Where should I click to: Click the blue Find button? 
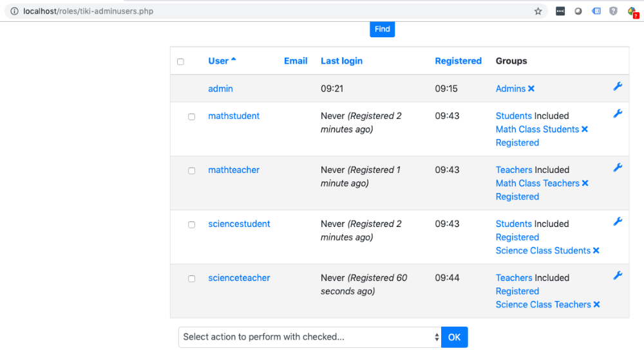click(x=383, y=29)
